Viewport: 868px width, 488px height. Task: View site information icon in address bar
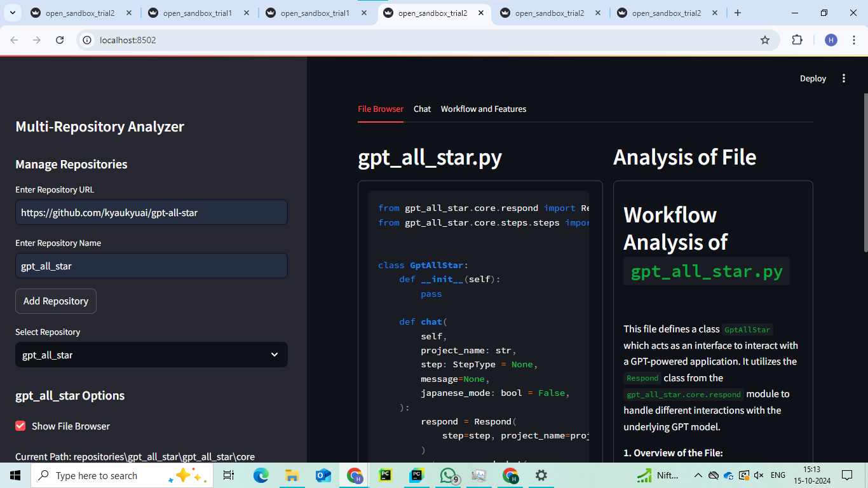point(87,40)
